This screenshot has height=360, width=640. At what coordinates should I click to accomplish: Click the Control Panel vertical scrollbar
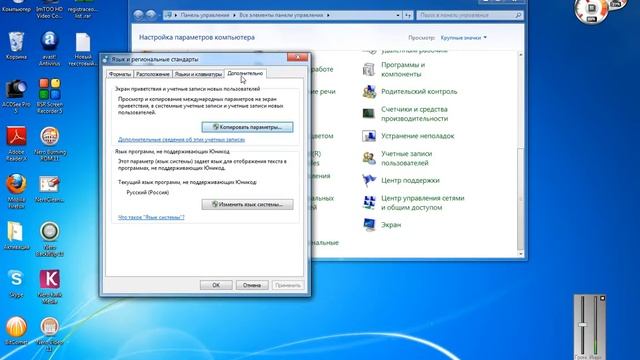point(520,199)
